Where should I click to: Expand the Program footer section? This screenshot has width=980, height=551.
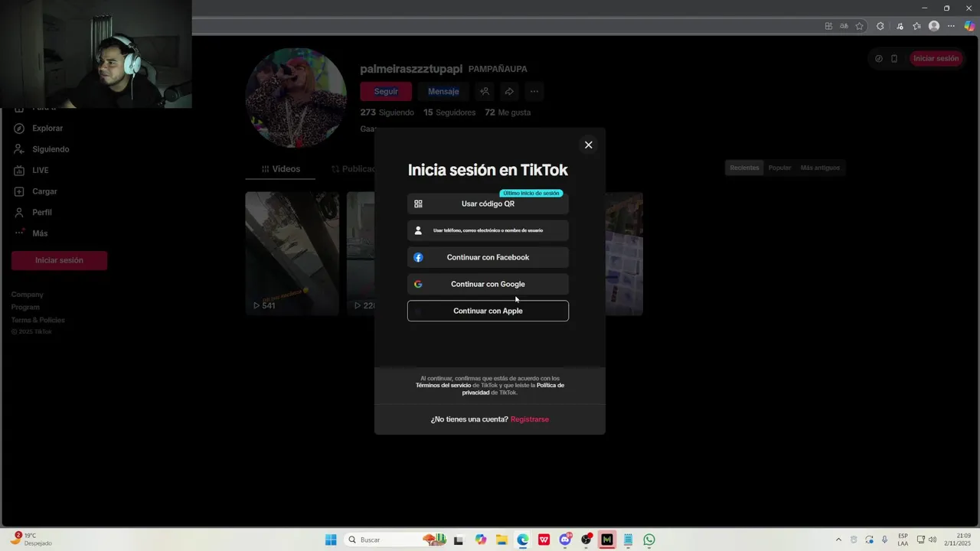pyautogui.click(x=25, y=307)
